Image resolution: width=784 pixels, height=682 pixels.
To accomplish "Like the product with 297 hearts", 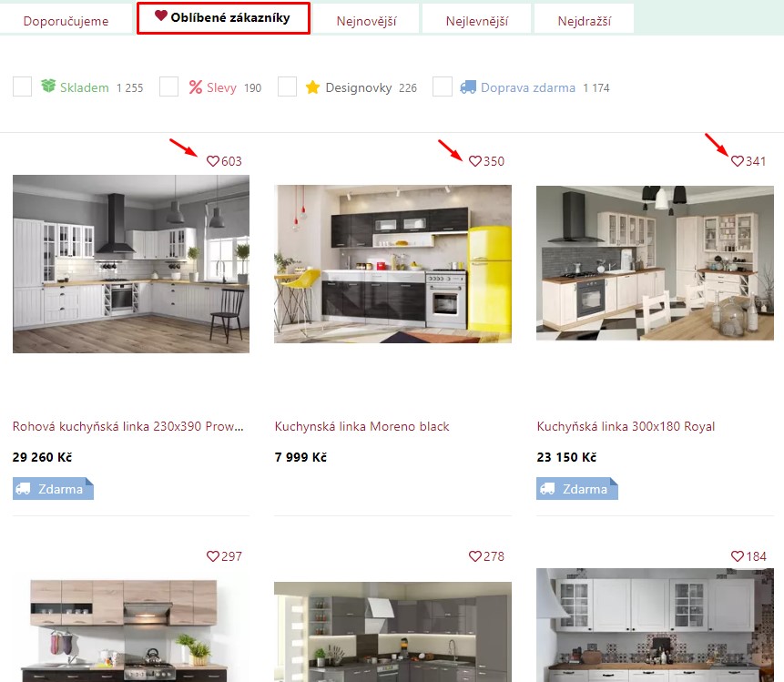I will pos(213,556).
